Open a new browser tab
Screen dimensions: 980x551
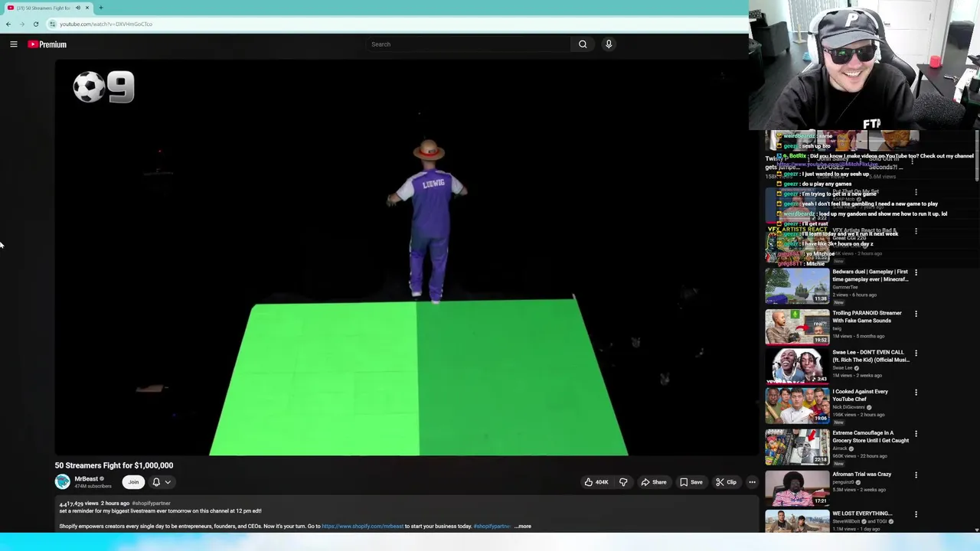pos(100,8)
